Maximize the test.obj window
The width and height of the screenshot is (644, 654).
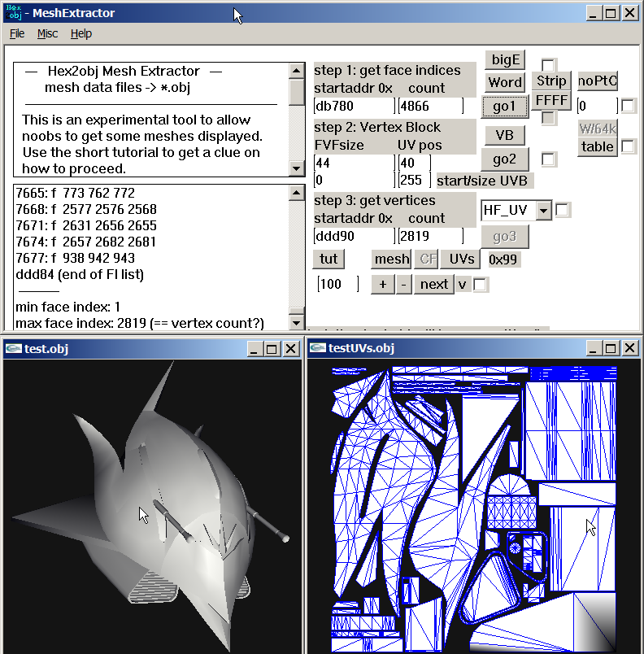[x=272, y=349]
